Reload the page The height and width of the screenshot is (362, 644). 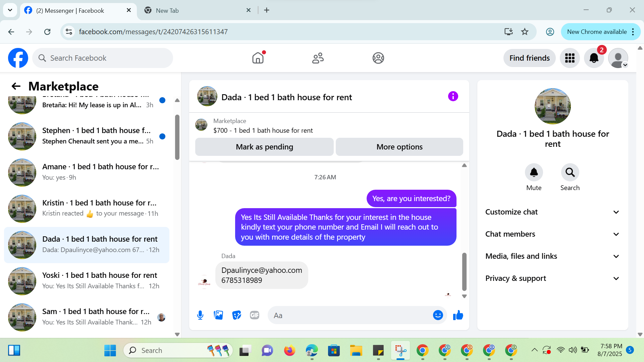tap(47, 32)
